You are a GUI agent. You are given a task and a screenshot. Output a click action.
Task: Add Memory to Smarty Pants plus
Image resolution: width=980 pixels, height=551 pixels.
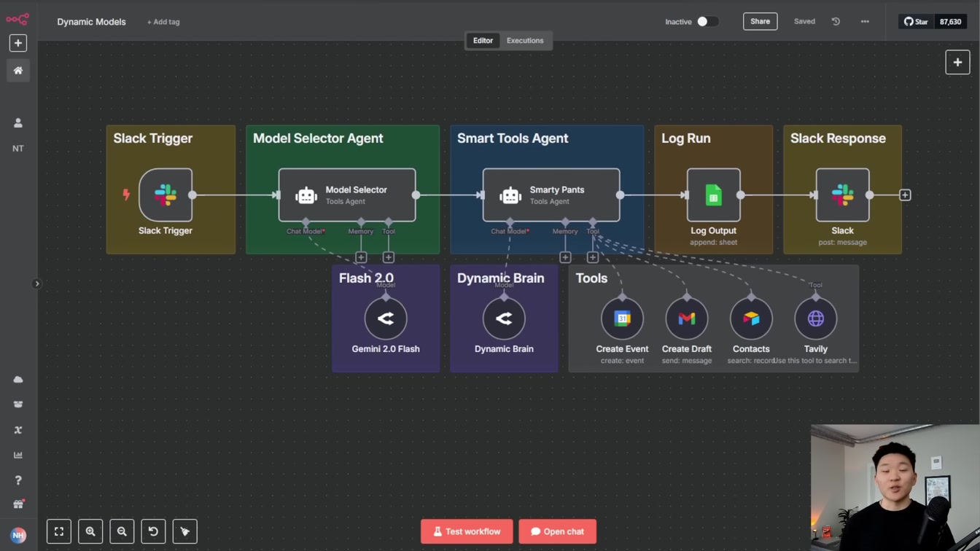click(x=565, y=257)
